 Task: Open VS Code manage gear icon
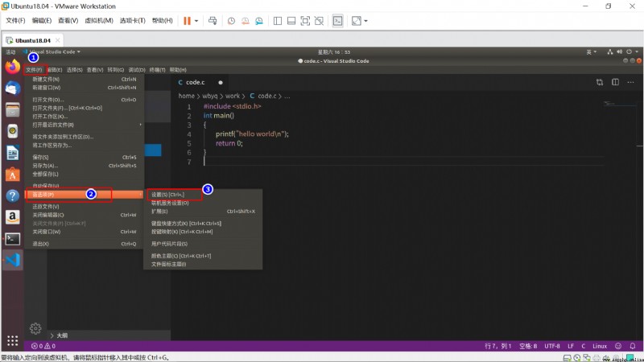click(35, 328)
